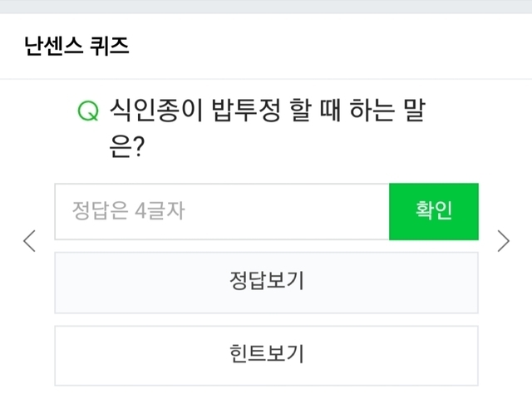Go to the next quiz with right arrow
Image resolution: width=532 pixels, height=404 pixels.
[503, 241]
